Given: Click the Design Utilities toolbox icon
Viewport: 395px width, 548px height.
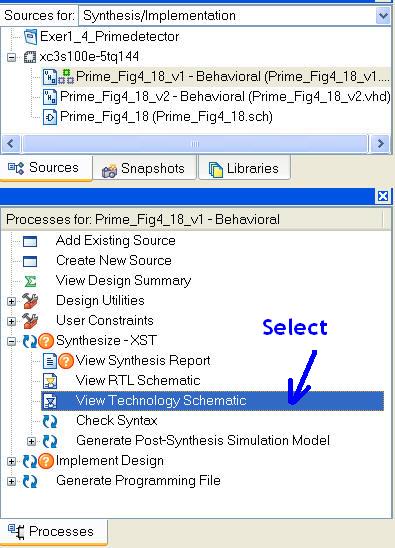Looking at the screenshot, I should (30, 301).
